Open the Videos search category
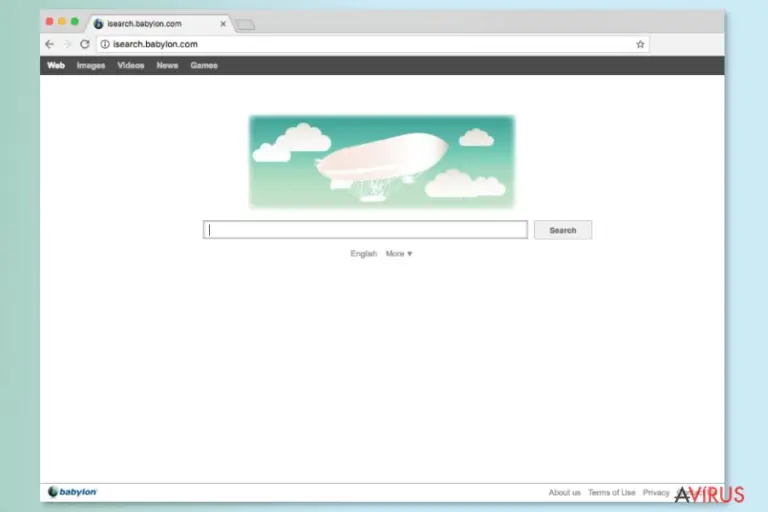The width and height of the screenshot is (768, 512). click(x=131, y=65)
